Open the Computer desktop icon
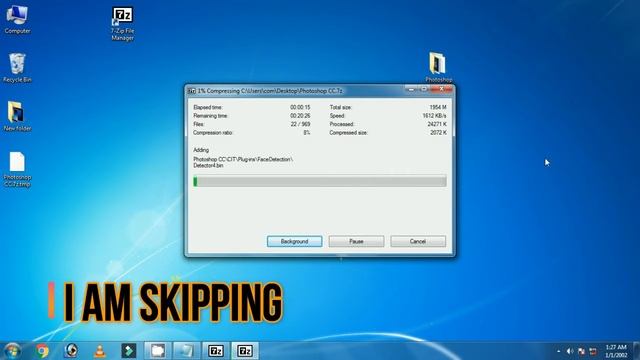 [x=17, y=19]
